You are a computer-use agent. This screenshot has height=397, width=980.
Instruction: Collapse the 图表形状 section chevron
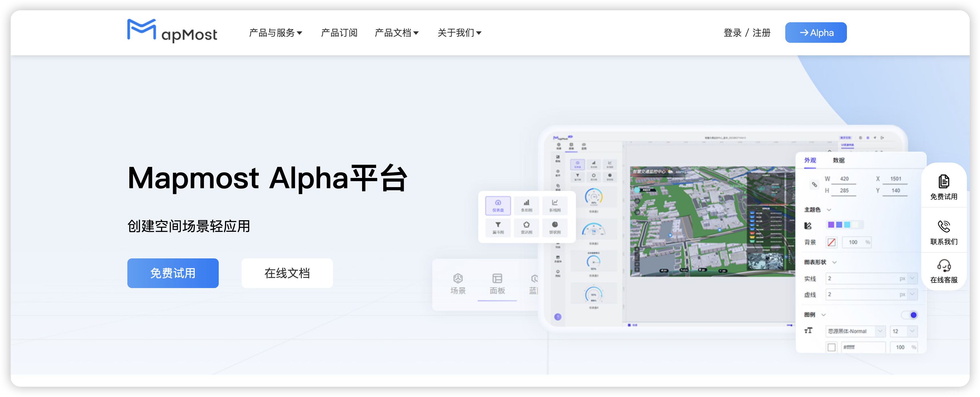tap(834, 262)
